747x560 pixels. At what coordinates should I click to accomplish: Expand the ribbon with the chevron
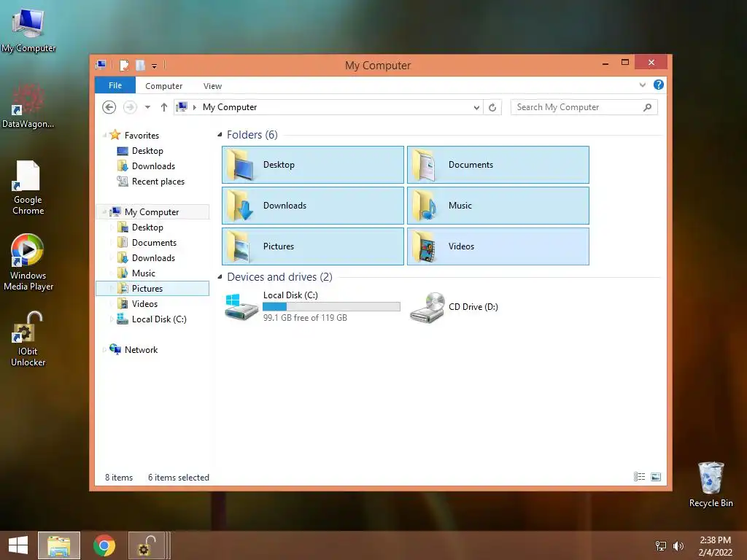click(642, 85)
